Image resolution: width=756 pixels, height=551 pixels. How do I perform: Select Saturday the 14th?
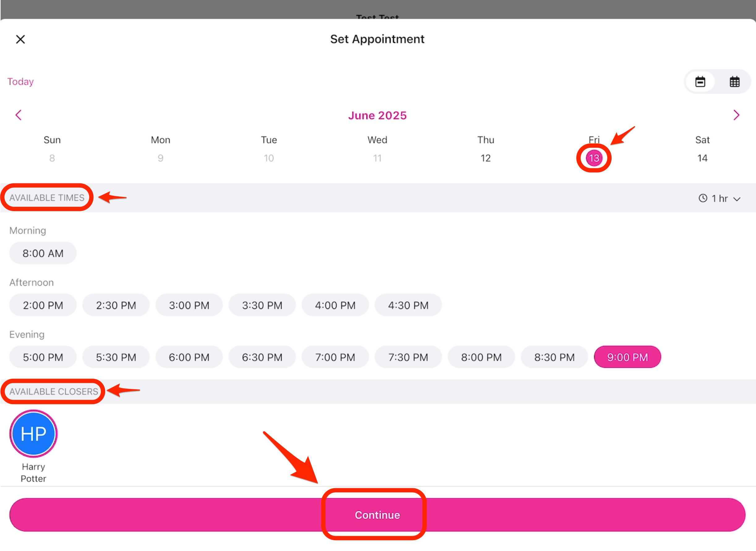coord(702,158)
